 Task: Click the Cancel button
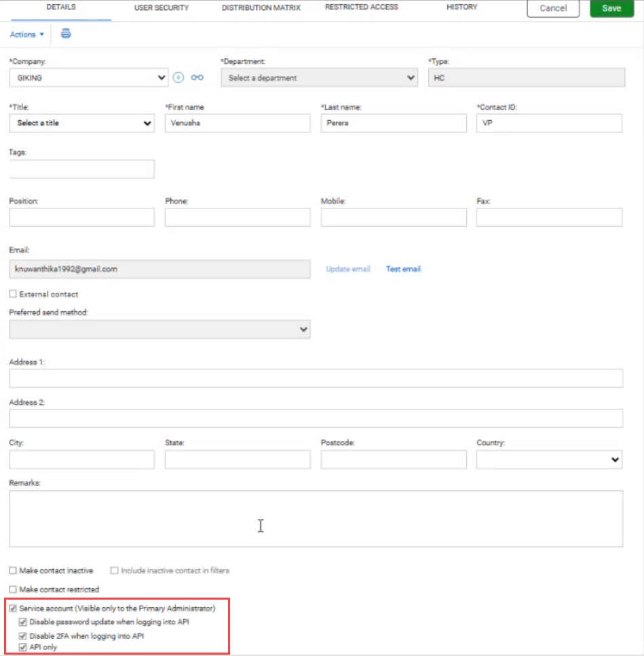tap(553, 8)
